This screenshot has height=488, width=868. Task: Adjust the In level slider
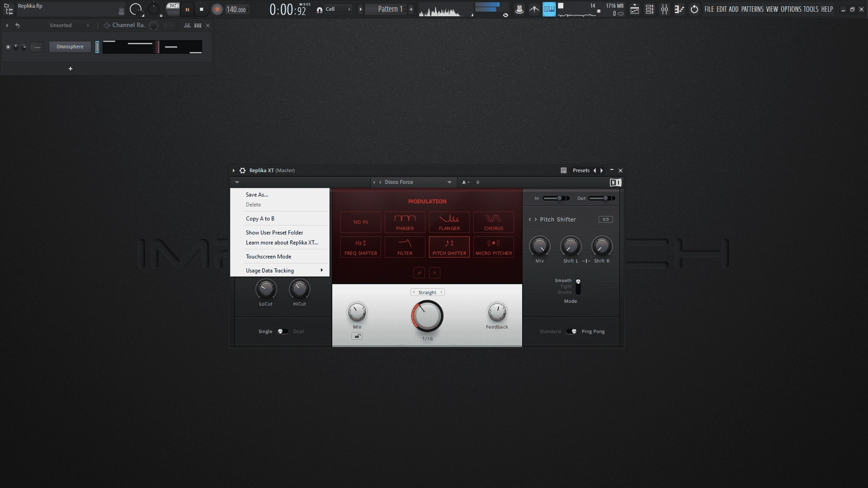click(x=556, y=198)
